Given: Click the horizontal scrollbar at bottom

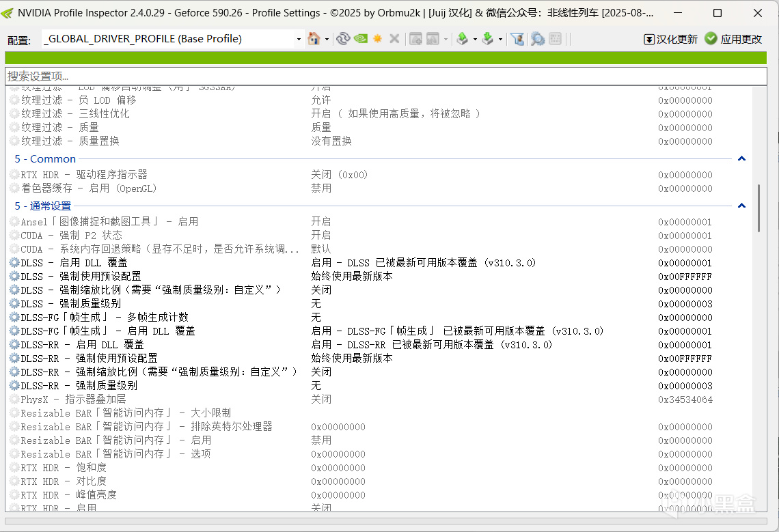Looking at the screenshot, I should (x=385, y=521).
